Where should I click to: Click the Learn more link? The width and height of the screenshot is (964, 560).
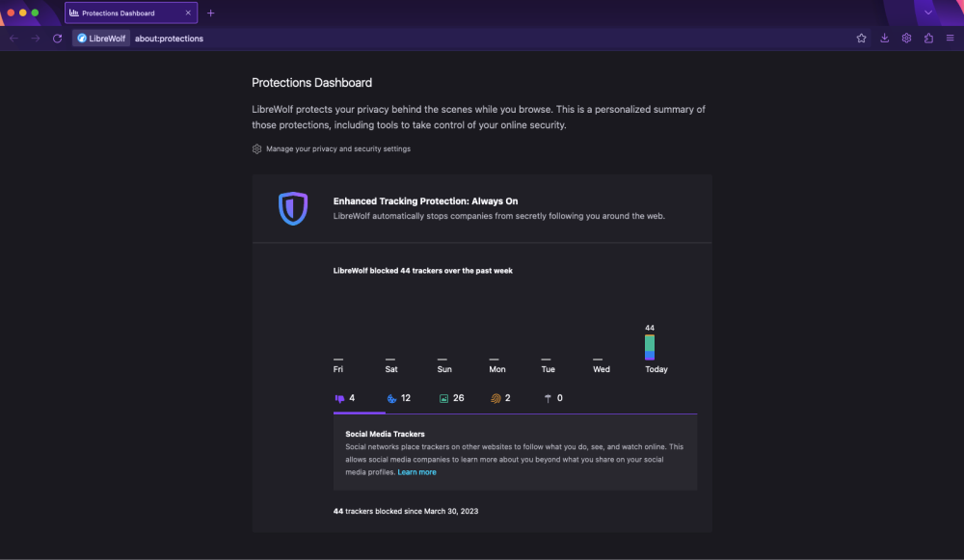click(416, 472)
